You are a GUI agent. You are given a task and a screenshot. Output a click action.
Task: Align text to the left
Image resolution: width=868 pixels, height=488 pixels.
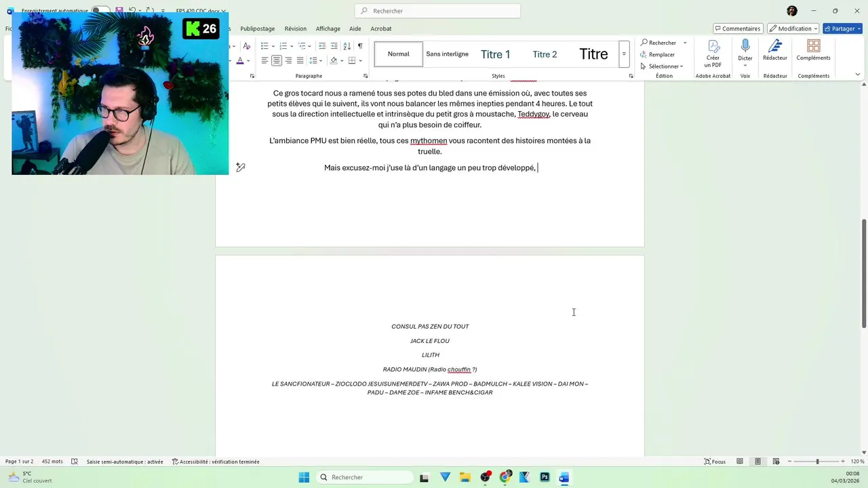(264, 60)
